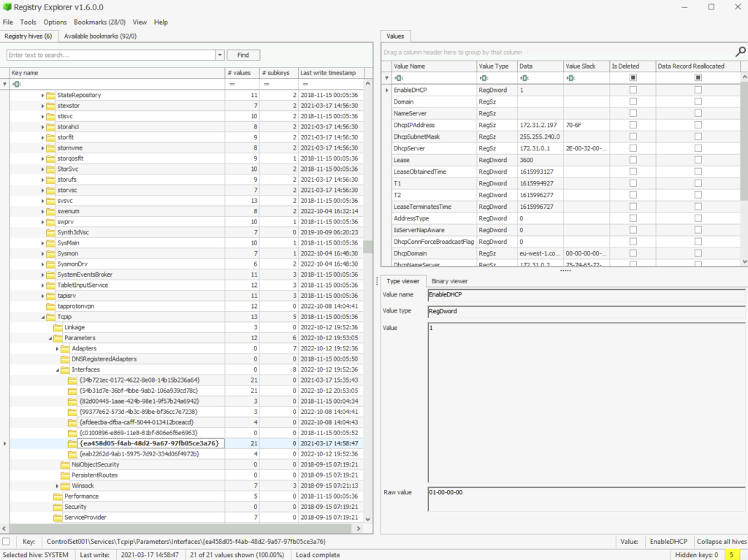The image size is (748, 560).
Task: Sort by Last write timestamp column header
Action: pyautogui.click(x=332, y=73)
